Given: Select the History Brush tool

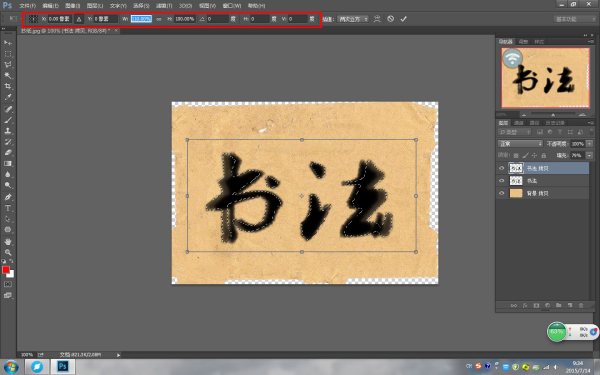Looking at the screenshot, I should 8,142.
